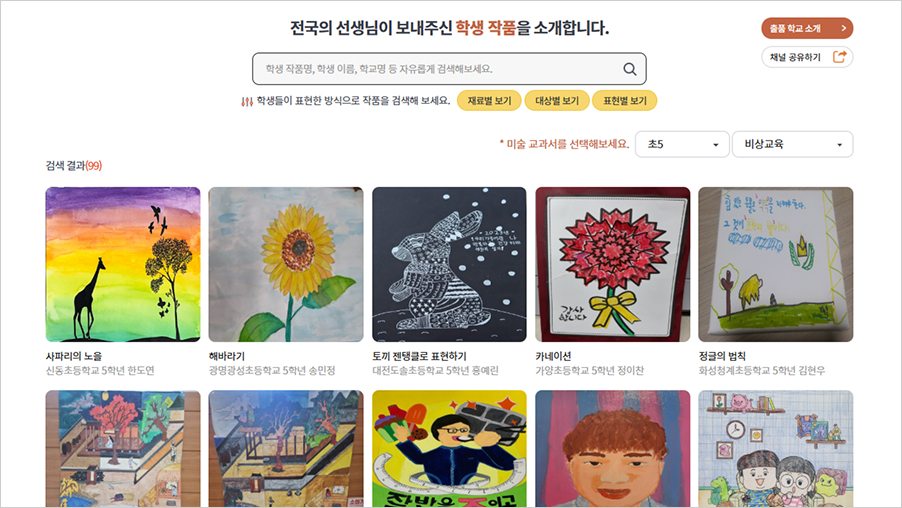Click the arrow chevron on 출품 학교 소개
The height and width of the screenshot is (508, 902).
click(x=844, y=28)
